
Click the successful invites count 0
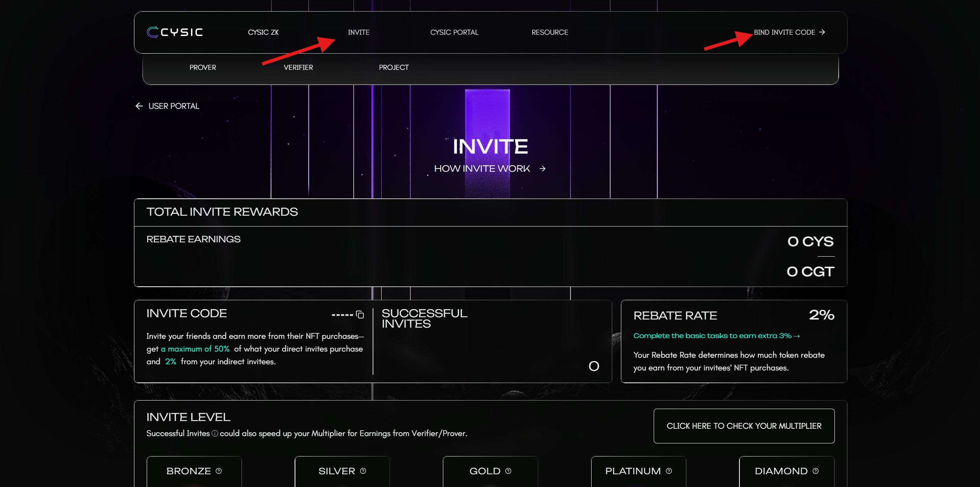[594, 366]
